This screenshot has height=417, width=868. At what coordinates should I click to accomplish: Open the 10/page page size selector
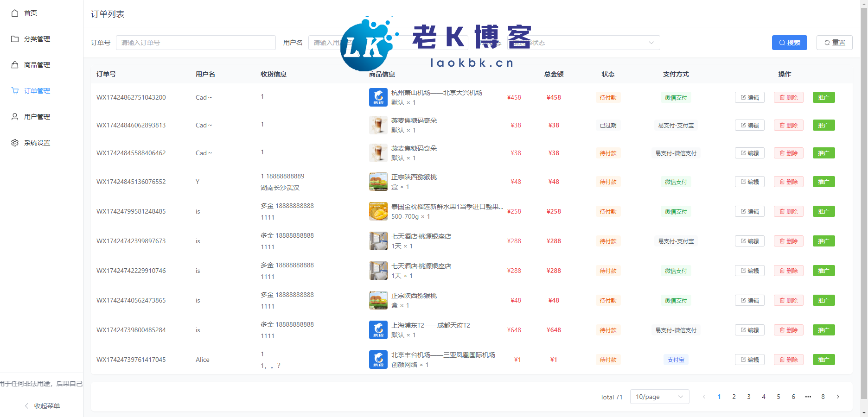tap(659, 397)
